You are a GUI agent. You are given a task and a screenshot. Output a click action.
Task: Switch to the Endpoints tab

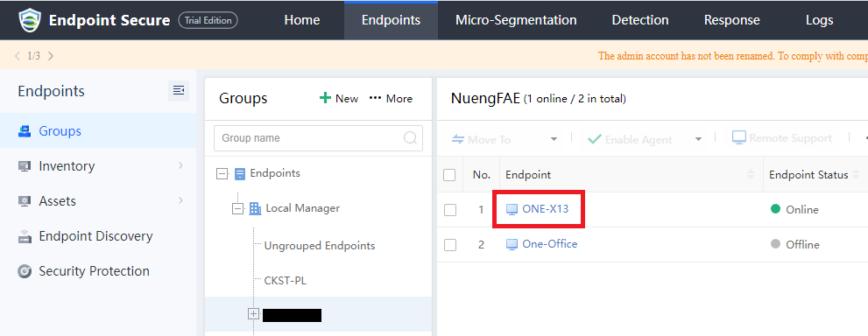[391, 20]
